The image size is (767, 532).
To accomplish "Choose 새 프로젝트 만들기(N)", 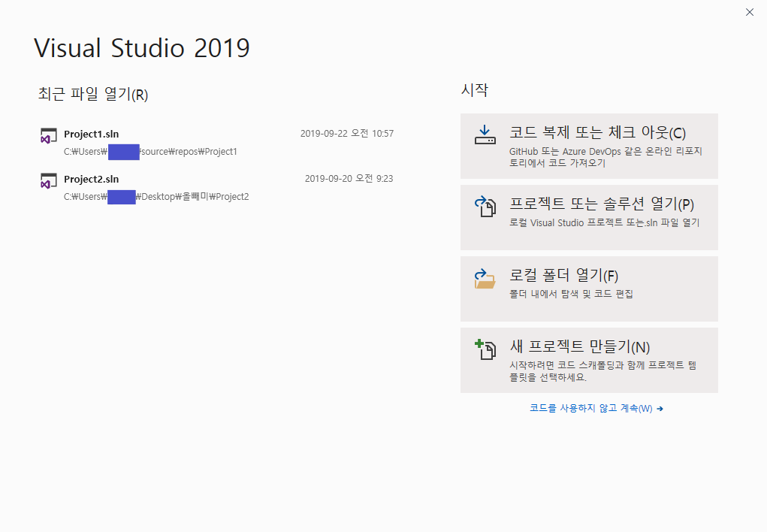I will click(x=589, y=360).
